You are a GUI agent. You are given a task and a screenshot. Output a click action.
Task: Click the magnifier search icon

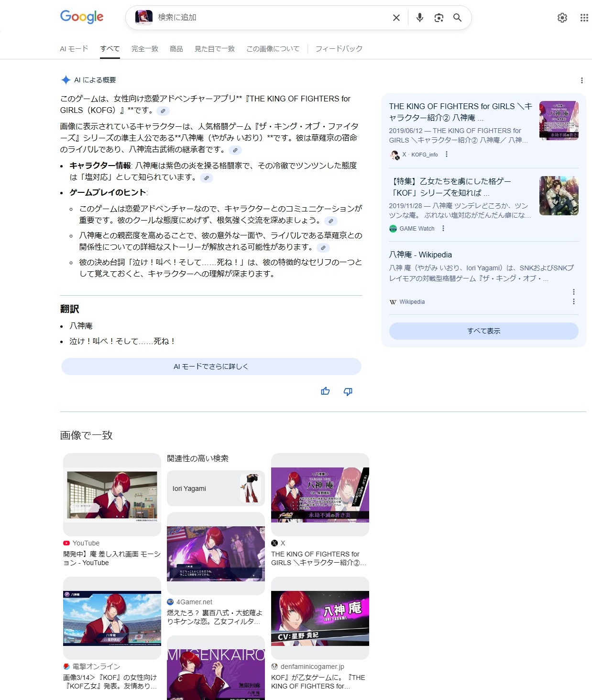point(457,18)
